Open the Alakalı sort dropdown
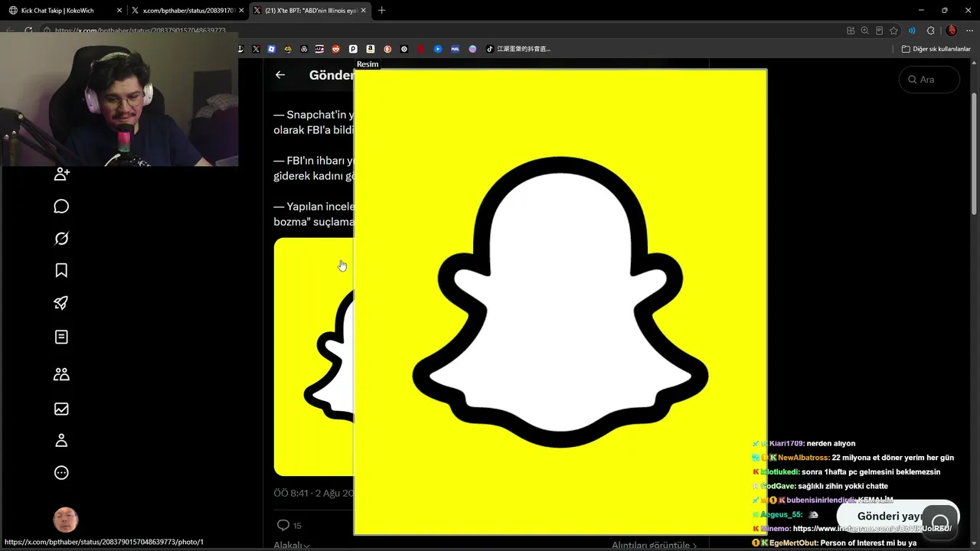The image size is (980, 551). pos(292,546)
